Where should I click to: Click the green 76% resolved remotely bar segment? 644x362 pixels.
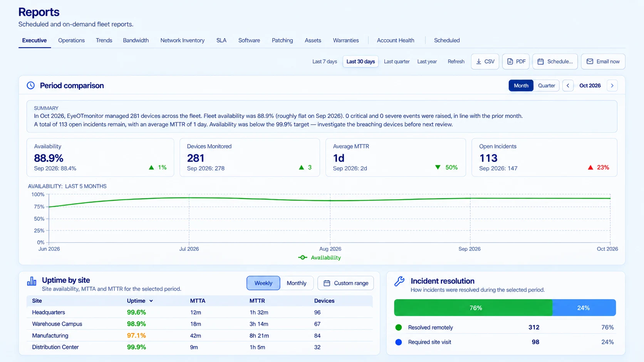tap(473, 308)
